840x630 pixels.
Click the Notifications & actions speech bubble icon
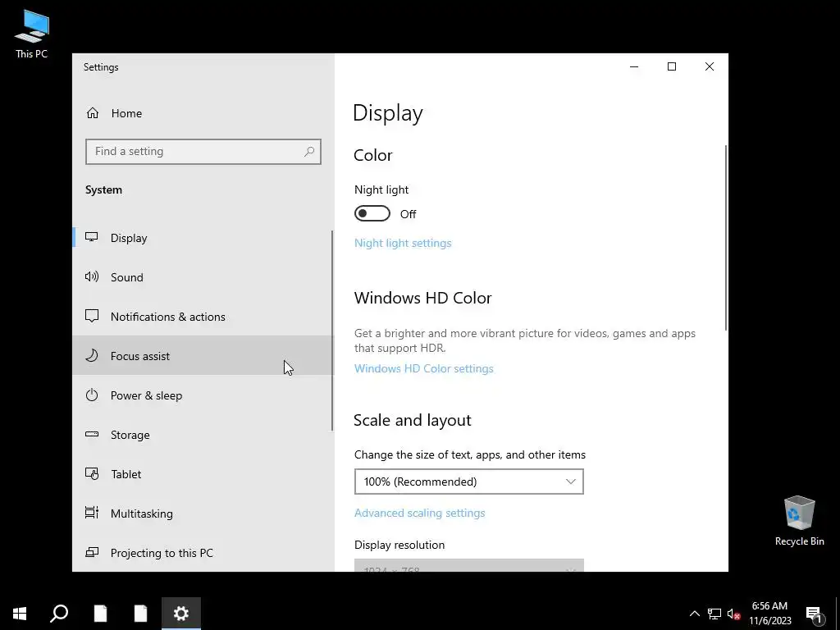point(92,316)
